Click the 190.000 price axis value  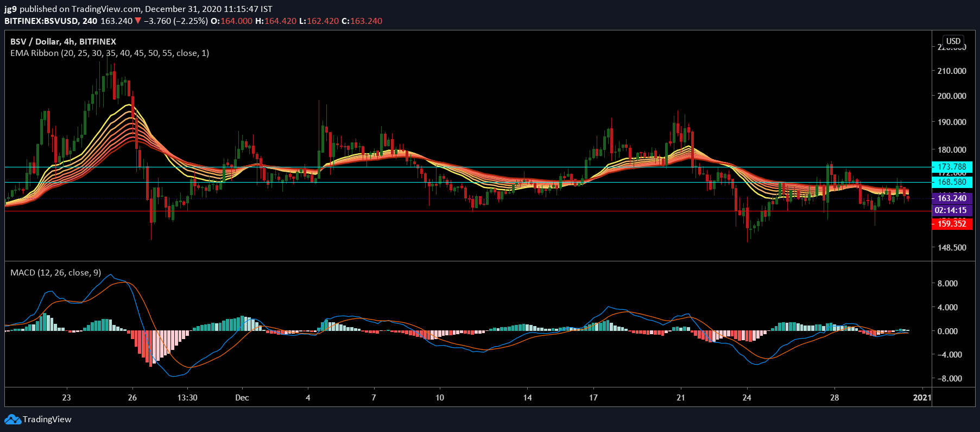pyautogui.click(x=952, y=122)
